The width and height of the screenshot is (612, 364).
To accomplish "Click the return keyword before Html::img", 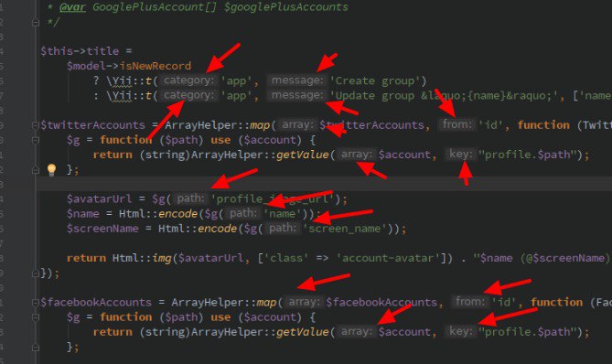I will pos(86,258).
